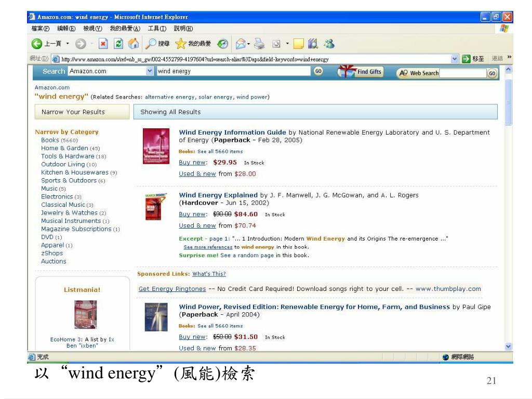
Task: Open Wind Energy Information Guide title link
Action: (232, 132)
